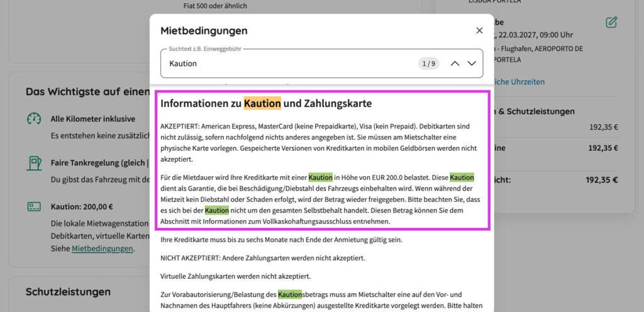Viewport: 644px width, 312px height.
Task: Click 'Alle Kilometer inklusive' heading
Action: (93, 119)
